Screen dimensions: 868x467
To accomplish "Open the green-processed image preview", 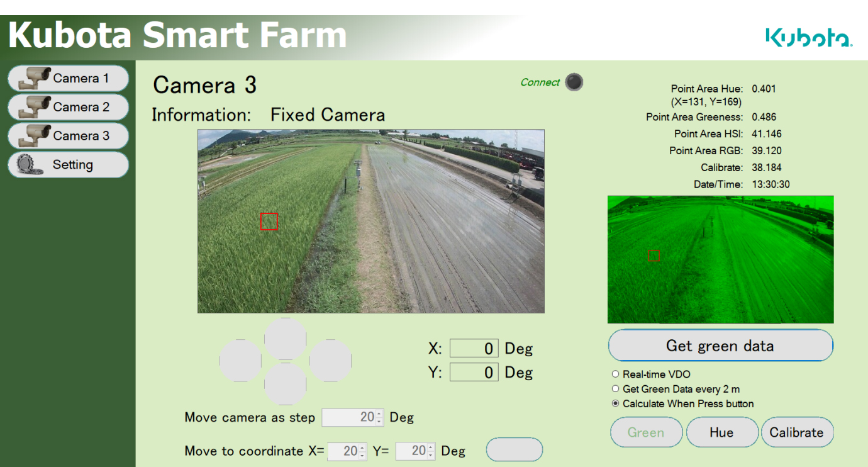I will [720, 259].
